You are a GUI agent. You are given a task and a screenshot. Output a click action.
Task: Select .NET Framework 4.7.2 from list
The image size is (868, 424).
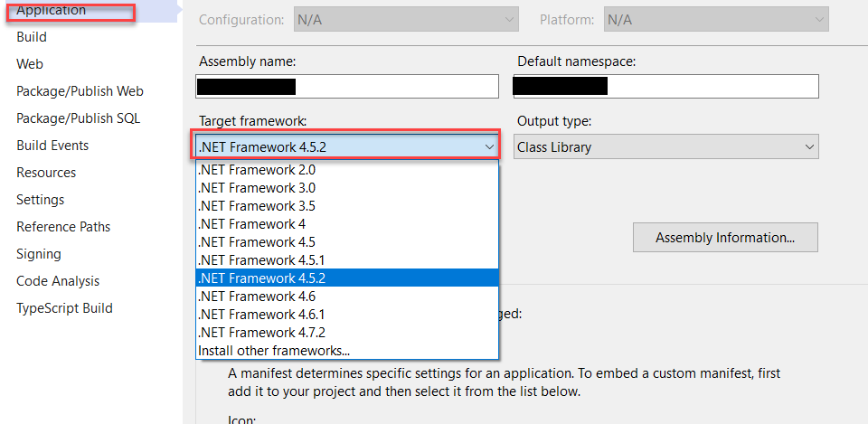258,333
